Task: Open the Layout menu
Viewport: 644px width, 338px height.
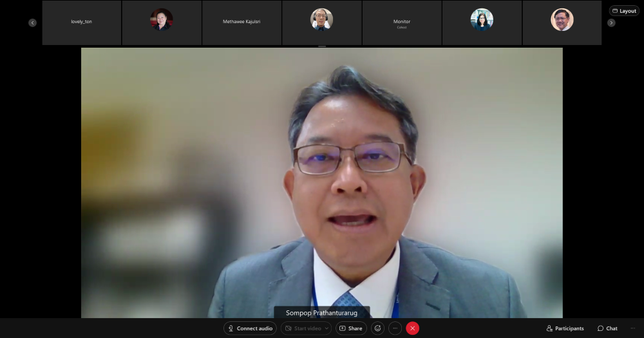Action: [624, 11]
